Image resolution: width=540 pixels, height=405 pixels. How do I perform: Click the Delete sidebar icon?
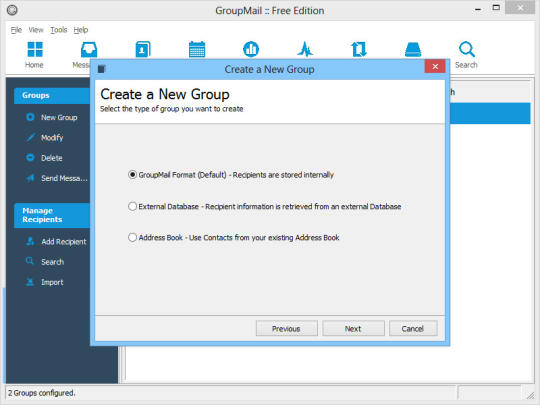[x=30, y=158]
